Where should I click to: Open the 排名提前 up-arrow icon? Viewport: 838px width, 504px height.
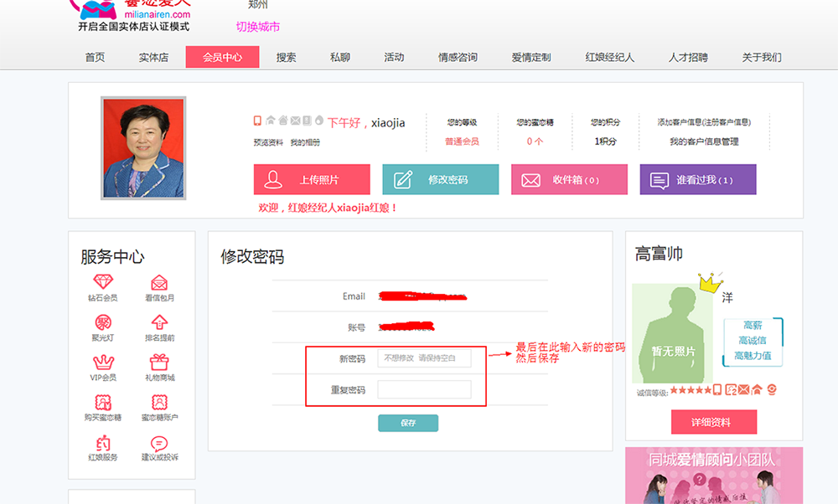159,322
